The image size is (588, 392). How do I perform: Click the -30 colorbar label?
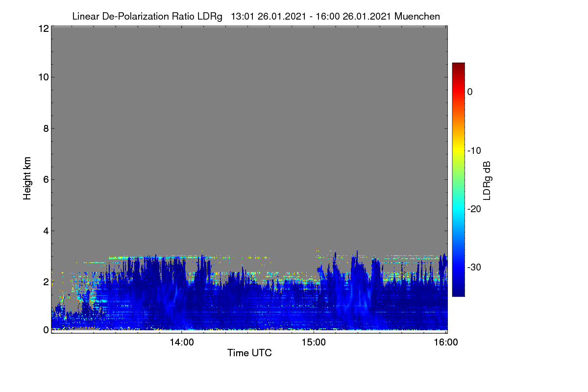tap(474, 268)
